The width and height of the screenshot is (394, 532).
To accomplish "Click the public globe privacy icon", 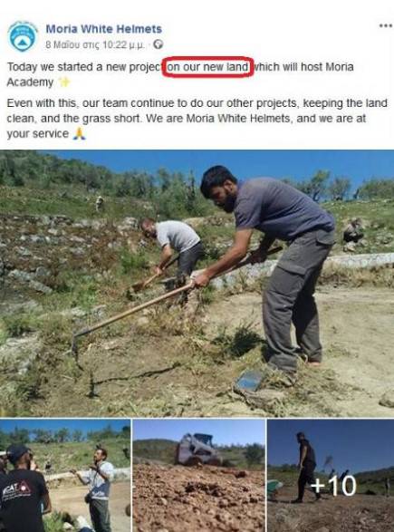I will pyautogui.click(x=158, y=44).
